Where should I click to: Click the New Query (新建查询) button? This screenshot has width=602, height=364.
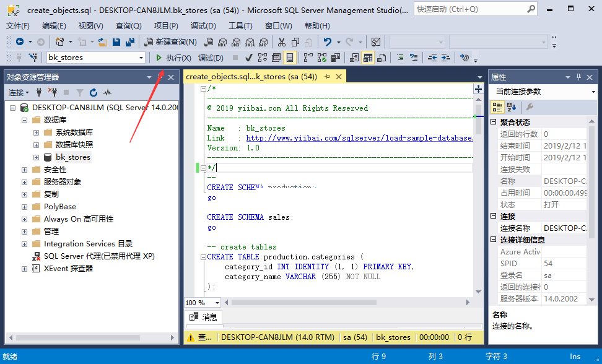coord(170,42)
